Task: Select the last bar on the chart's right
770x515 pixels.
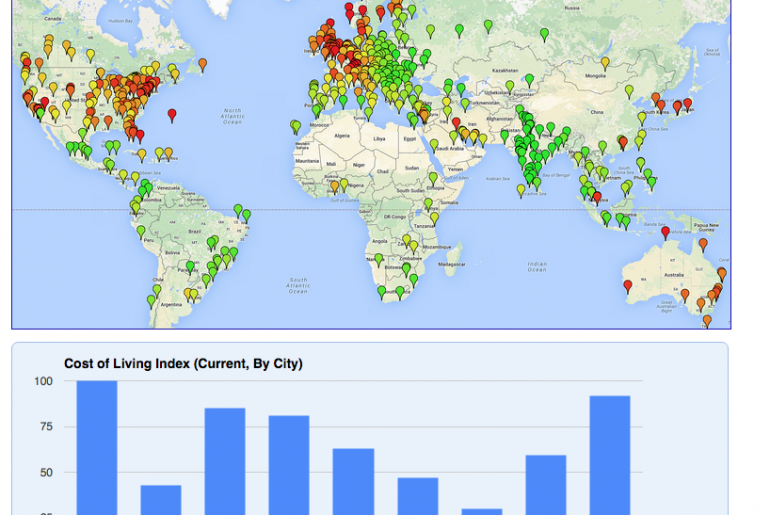Action: pos(609,455)
